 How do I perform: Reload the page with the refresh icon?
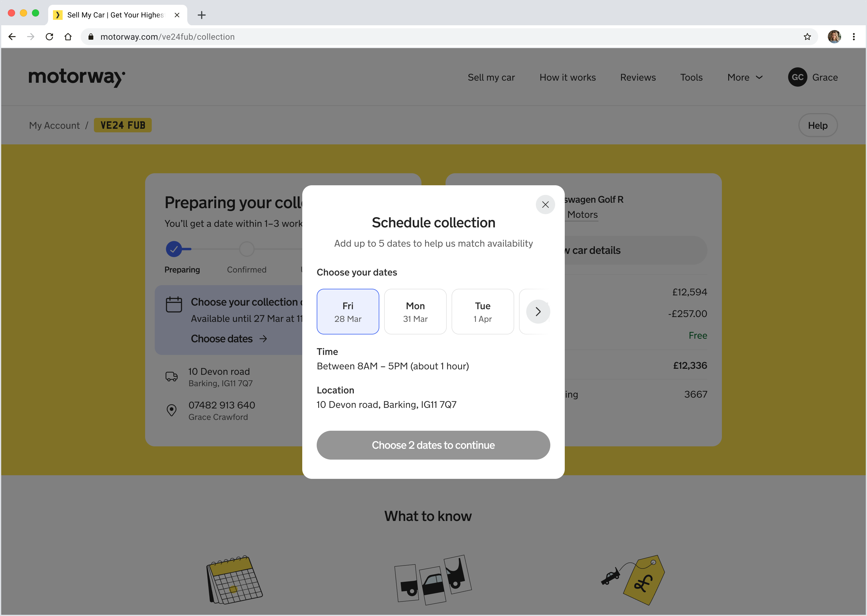49,37
